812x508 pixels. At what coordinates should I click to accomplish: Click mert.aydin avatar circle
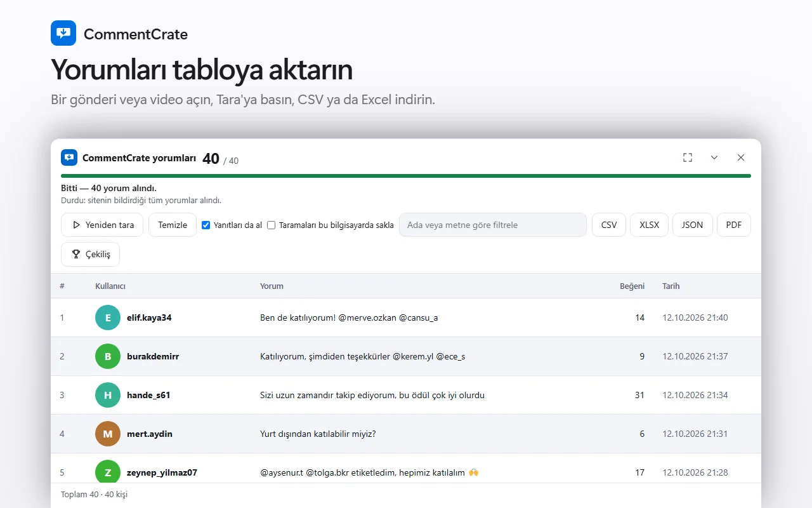pos(108,434)
